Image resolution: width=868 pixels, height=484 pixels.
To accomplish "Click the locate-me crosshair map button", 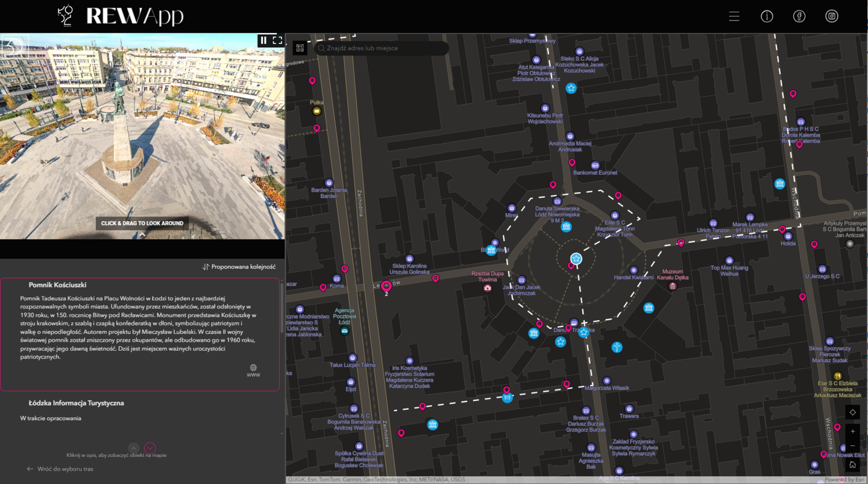I will point(852,412).
